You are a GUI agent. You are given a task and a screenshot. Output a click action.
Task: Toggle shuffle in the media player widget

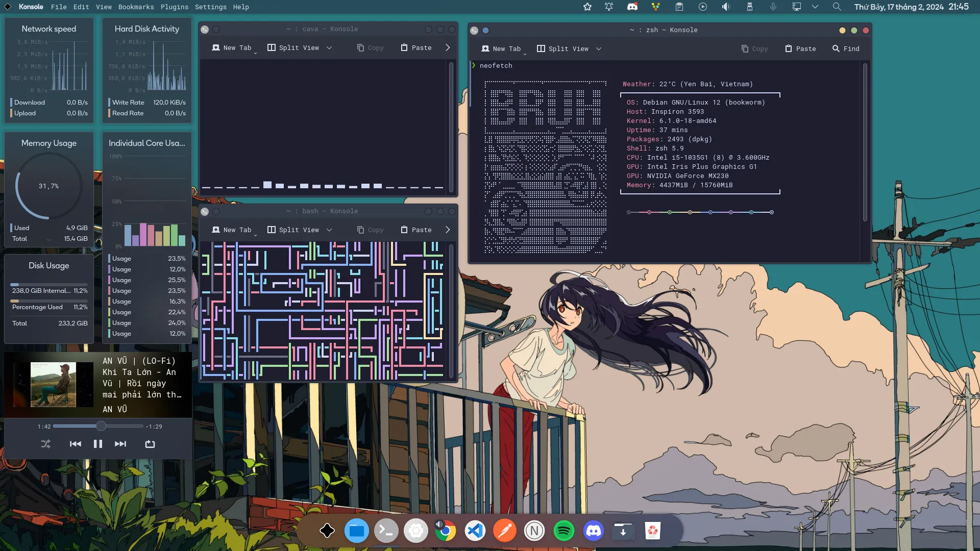tap(46, 444)
